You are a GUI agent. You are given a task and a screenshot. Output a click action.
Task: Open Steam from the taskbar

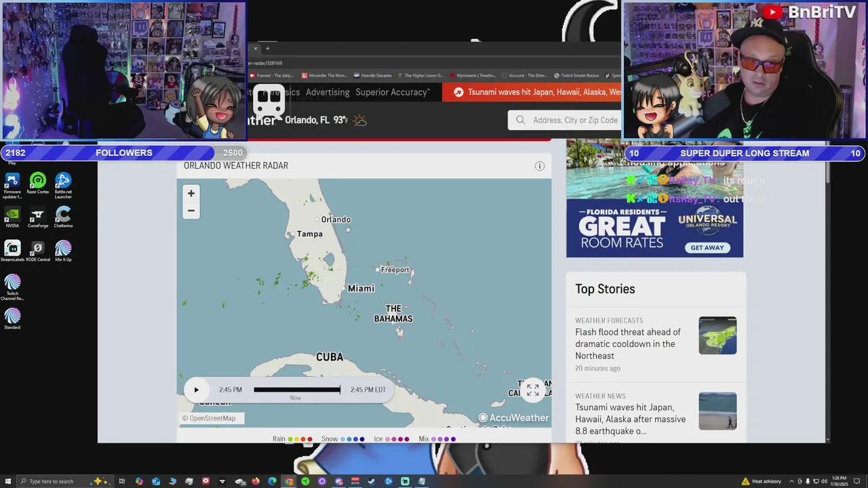click(372, 481)
